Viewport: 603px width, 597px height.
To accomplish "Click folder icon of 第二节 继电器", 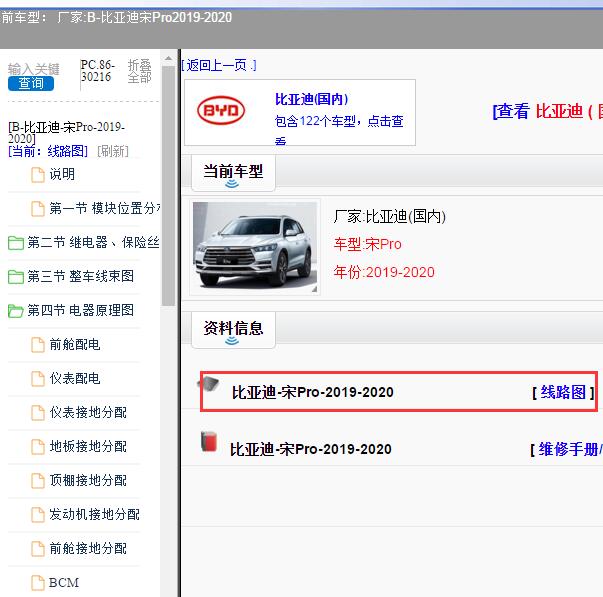I will point(16,243).
